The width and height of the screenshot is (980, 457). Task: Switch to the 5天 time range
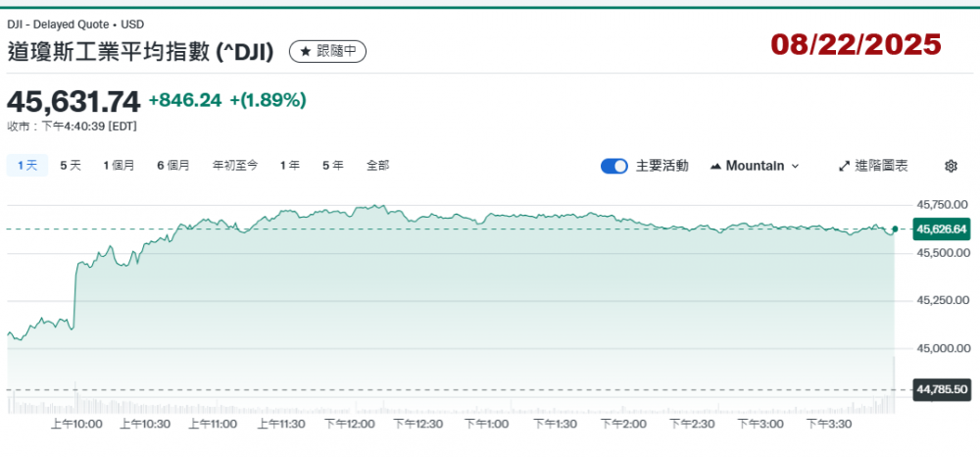tap(71, 166)
